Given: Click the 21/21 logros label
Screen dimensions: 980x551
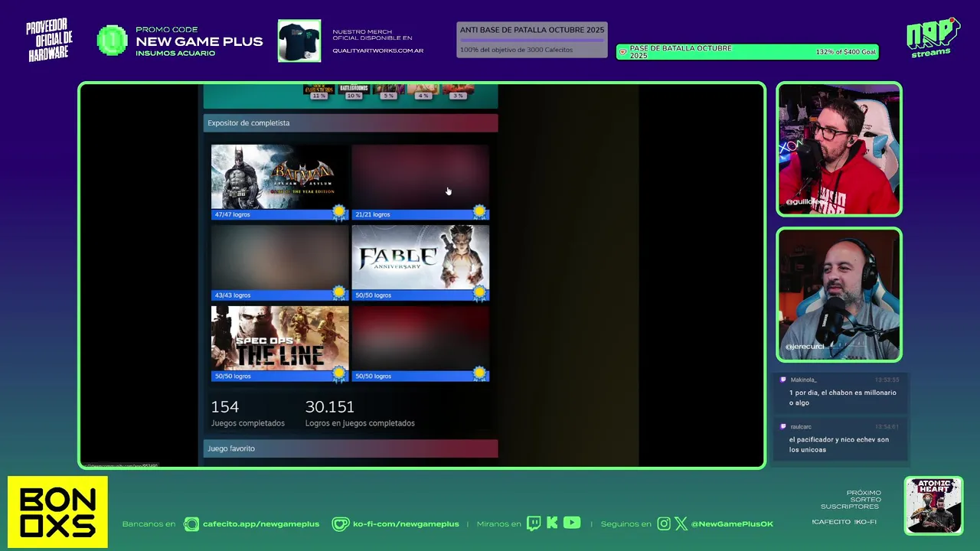Looking at the screenshot, I should click(x=373, y=214).
